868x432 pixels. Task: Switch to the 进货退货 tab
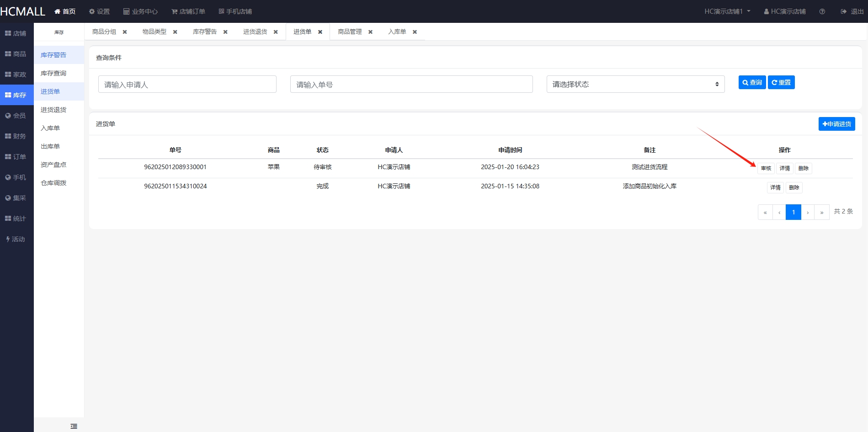[255, 32]
